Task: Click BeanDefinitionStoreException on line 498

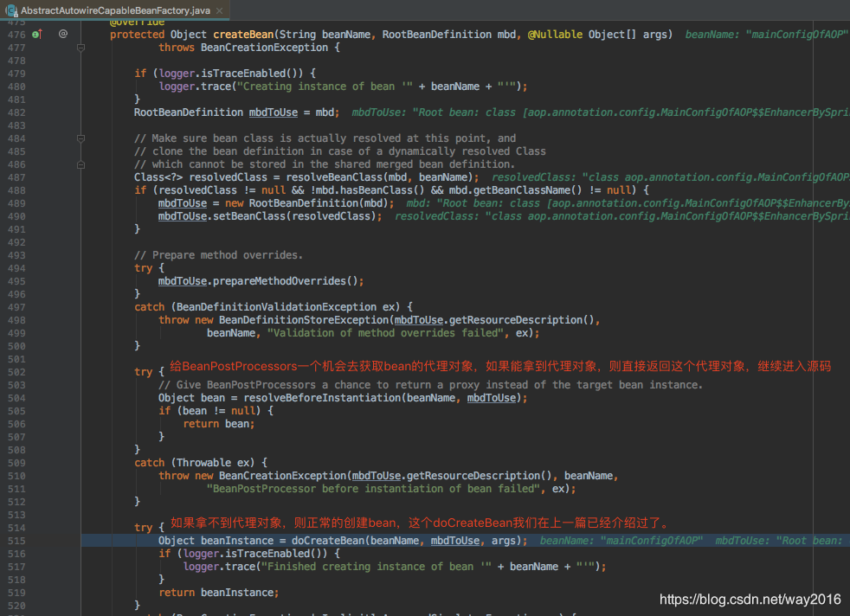Action: [x=304, y=319]
